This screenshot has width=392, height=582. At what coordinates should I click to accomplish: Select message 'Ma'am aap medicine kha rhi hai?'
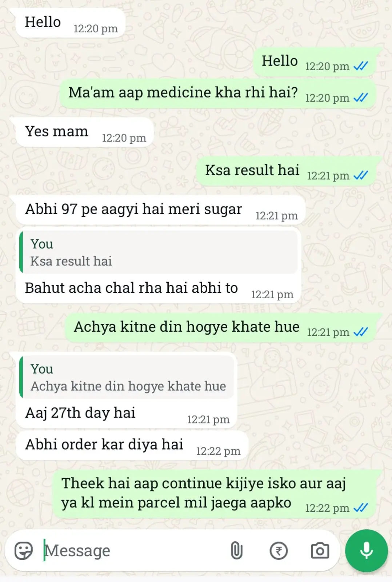coord(217,93)
